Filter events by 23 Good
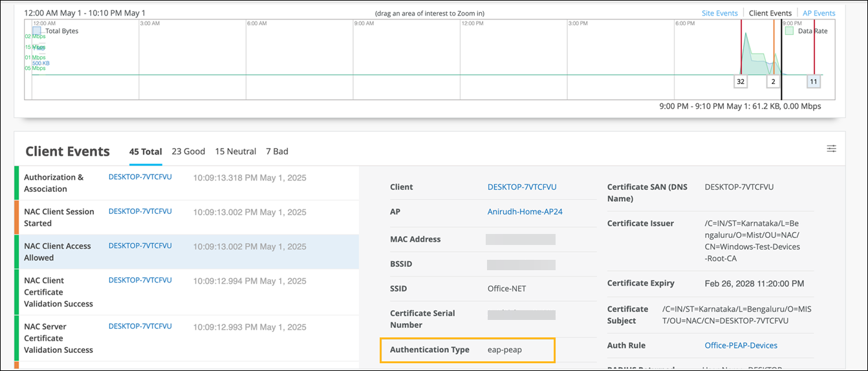868x371 pixels. pos(188,151)
